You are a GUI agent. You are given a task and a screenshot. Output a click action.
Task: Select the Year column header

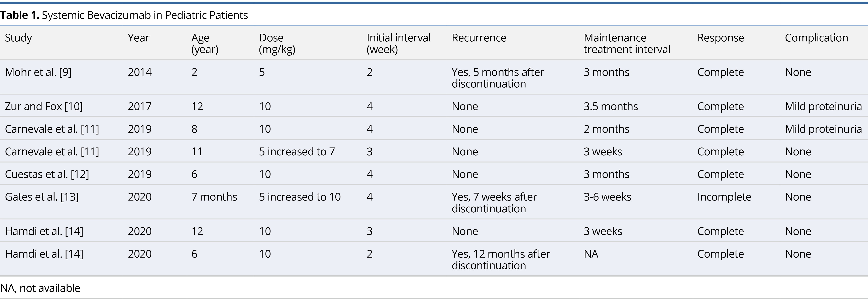(138, 38)
